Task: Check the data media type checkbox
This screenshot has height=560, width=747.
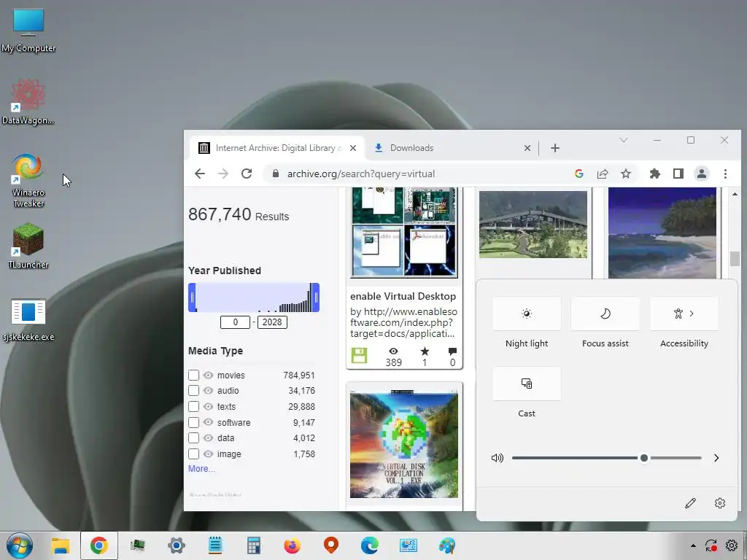Action: 193,438
